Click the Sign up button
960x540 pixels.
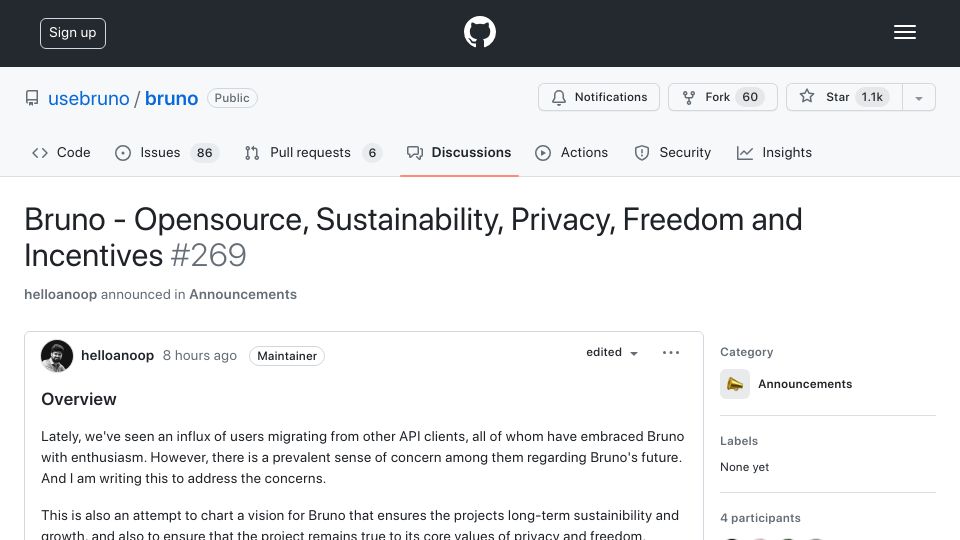coord(73,33)
